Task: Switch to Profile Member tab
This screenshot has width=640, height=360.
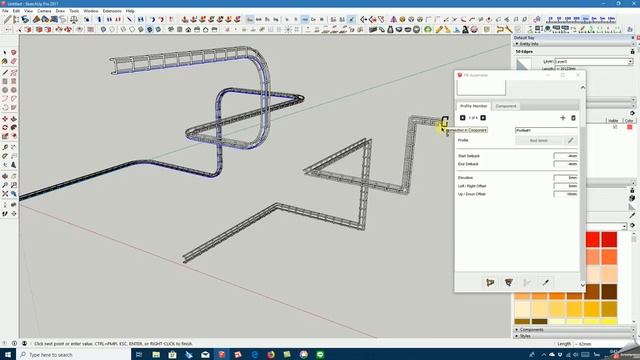Action: coord(473,106)
